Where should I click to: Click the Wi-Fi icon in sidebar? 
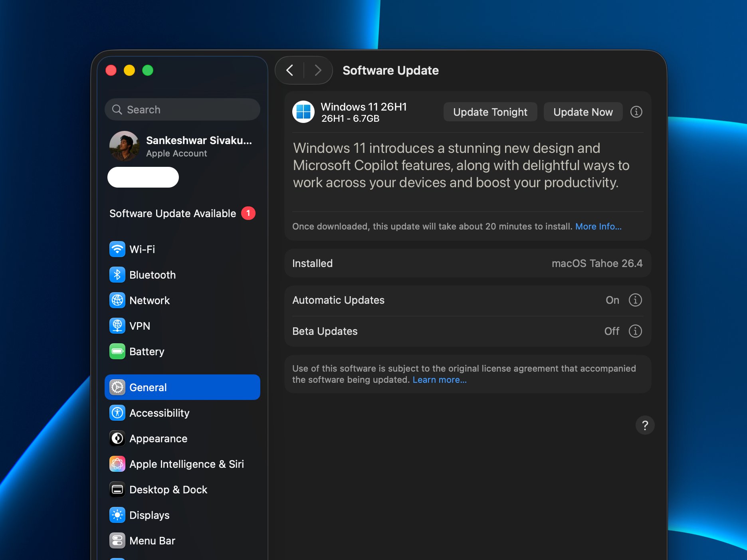tap(117, 249)
